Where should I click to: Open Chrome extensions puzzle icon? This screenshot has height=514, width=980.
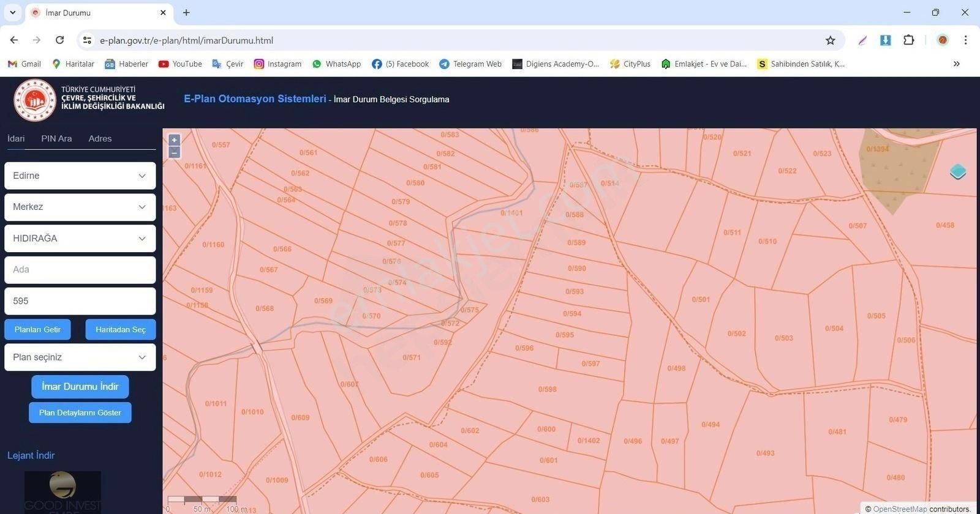click(x=909, y=40)
